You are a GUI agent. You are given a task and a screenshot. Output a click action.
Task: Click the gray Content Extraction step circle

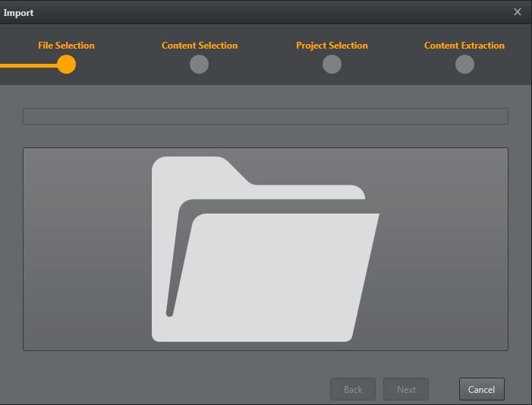click(464, 65)
